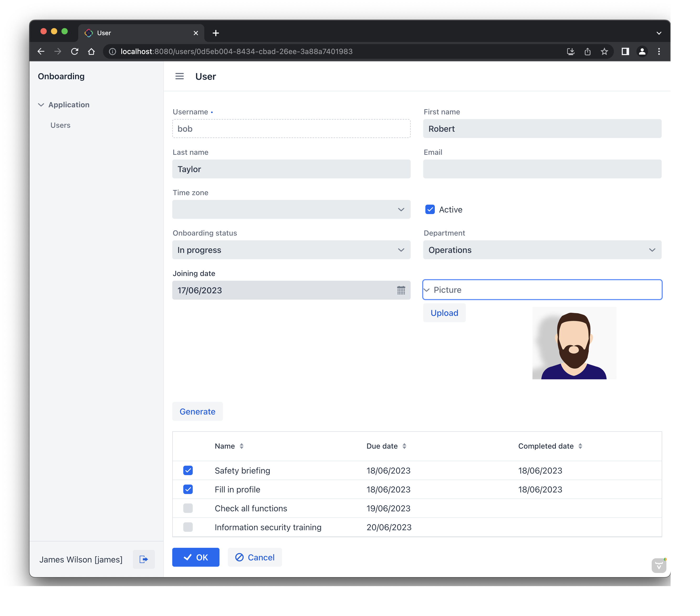Click the logout icon next to James Wilson
The width and height of the screenshot is (700, 616).
click(x=144, y=559)
